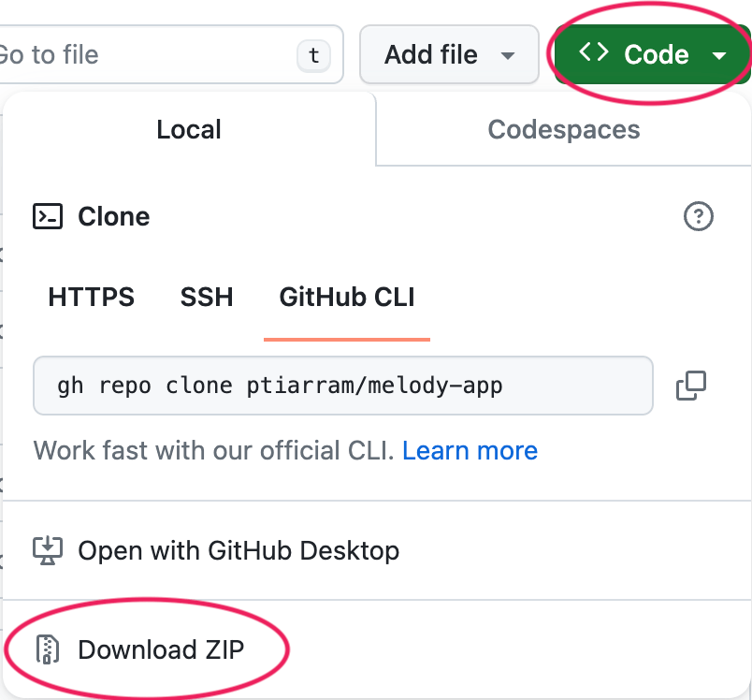Select the GitHub CLI clone option
Image resolution: width=752 pixels, height=700 pixels.
[345, 297]
